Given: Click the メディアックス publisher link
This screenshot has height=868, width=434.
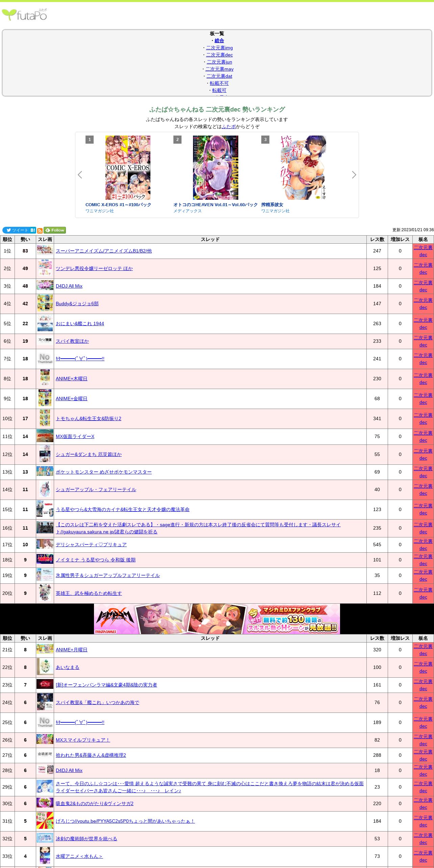Looking at the screenshot, I should (187, 211).
